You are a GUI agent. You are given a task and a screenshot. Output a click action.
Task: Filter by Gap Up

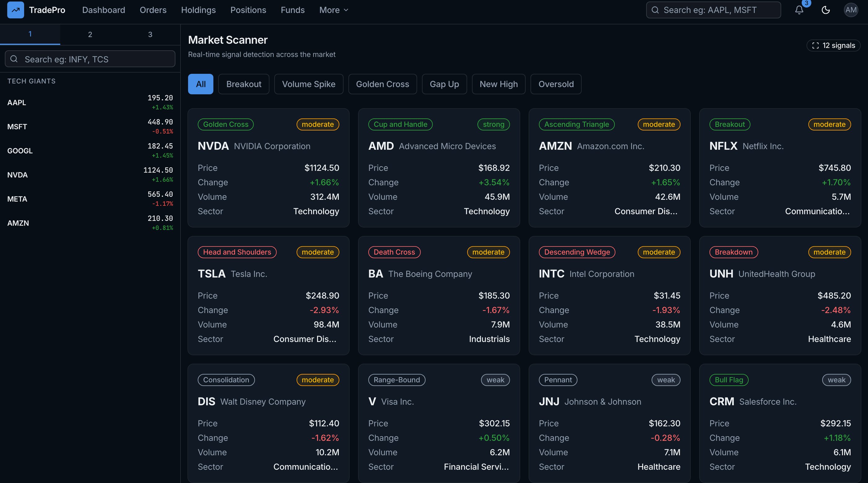[x=445, y=84]
